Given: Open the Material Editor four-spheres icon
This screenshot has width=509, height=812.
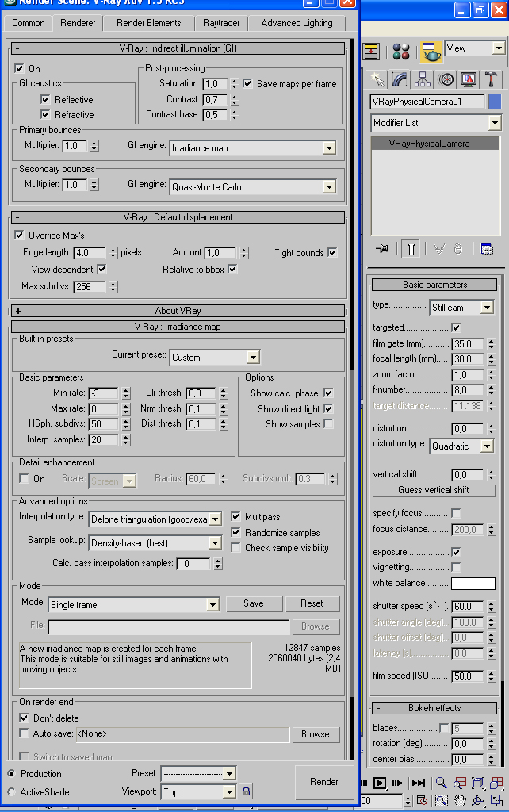Looking at the screenshot, I should coord(401,52).
